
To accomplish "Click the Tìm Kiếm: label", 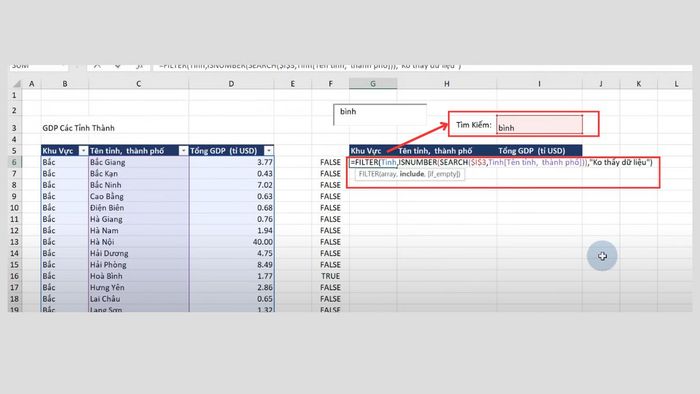I will [x=474, y=125].
